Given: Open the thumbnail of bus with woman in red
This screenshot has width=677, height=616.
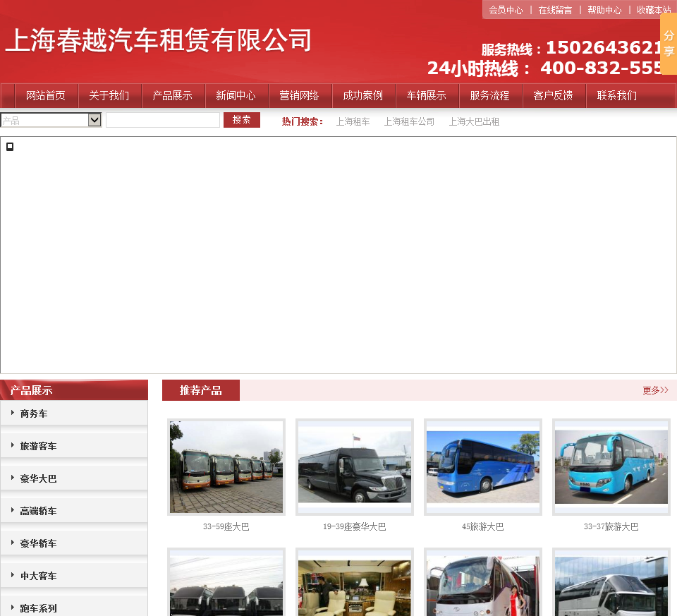Looking at the screenshot, I should 482,582.
